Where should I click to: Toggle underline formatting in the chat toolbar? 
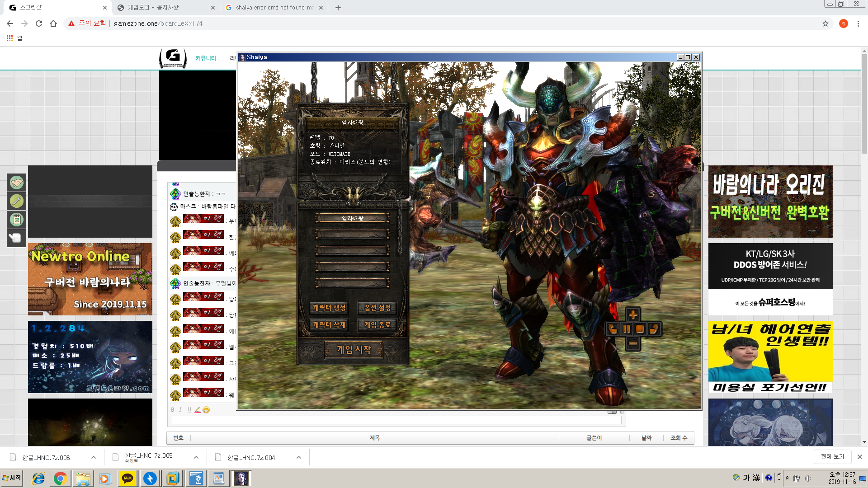[189, 410]
